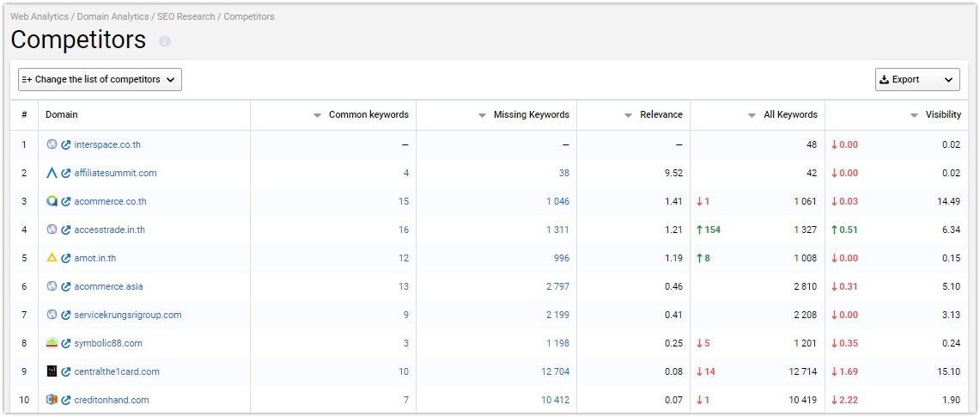Image resolution: width=980 pixels, height=417 pixels.
Task: Open 12 704 missing keywords link
Action: tap(555, 372)
